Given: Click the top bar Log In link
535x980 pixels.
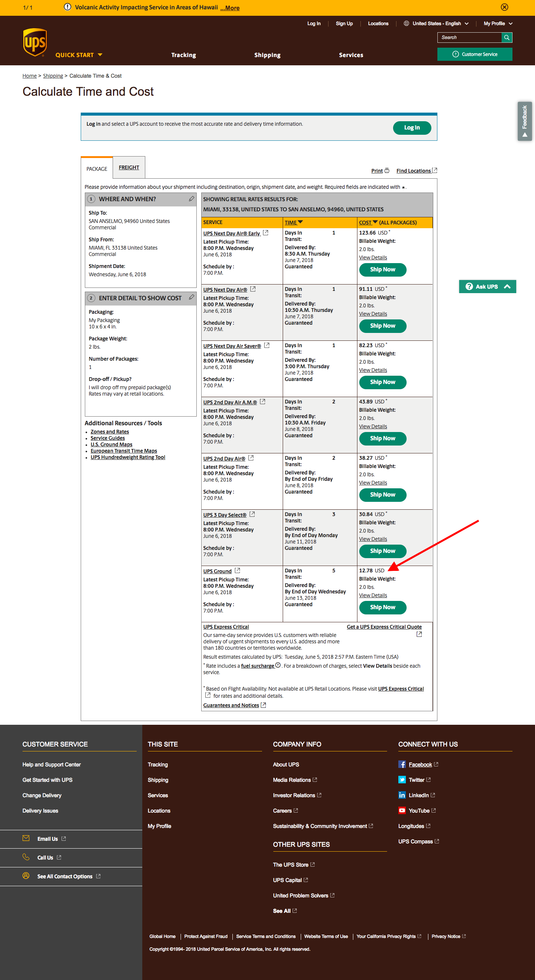Looking at the screenshot, I should tap(313, 24).
